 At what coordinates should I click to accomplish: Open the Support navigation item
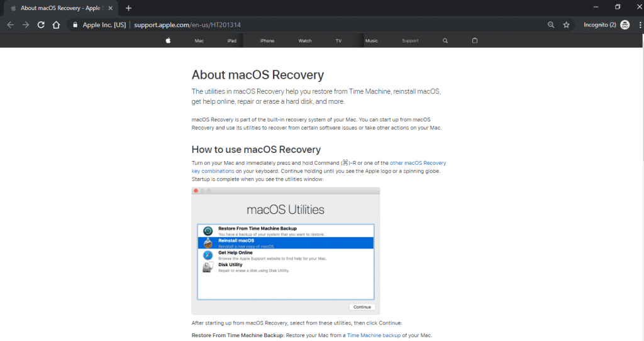coord(410,41)
